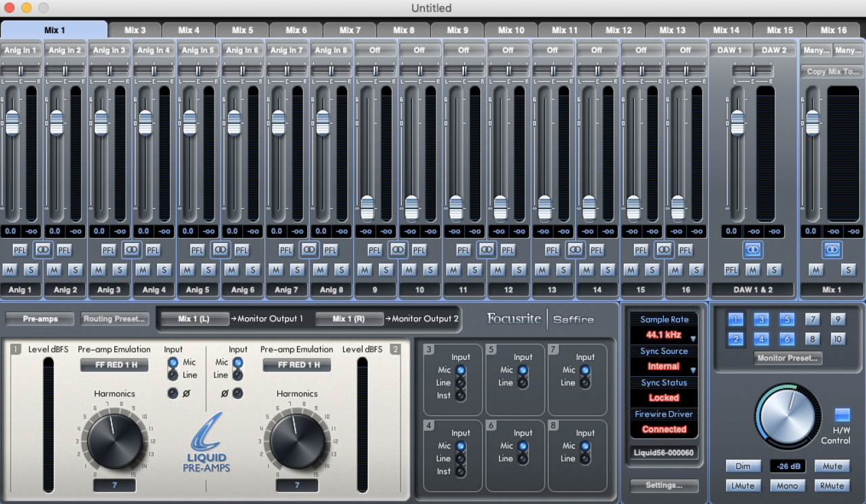Image resolution: width=866 pixels, height=504 pixels.
Task: Click the Routing Preset... button
Action: [115, 319]
